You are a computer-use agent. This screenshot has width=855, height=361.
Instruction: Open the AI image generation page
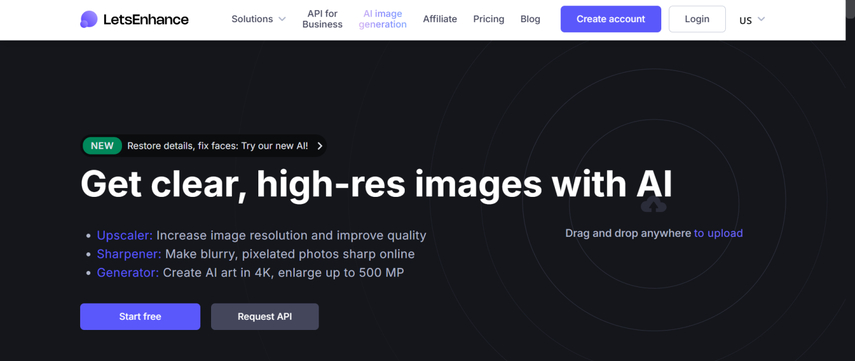point(383,19)
